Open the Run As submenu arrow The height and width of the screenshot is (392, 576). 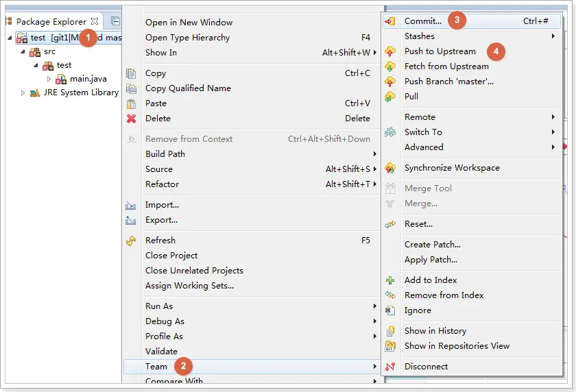pyautogui.click(x=374, y=306)
